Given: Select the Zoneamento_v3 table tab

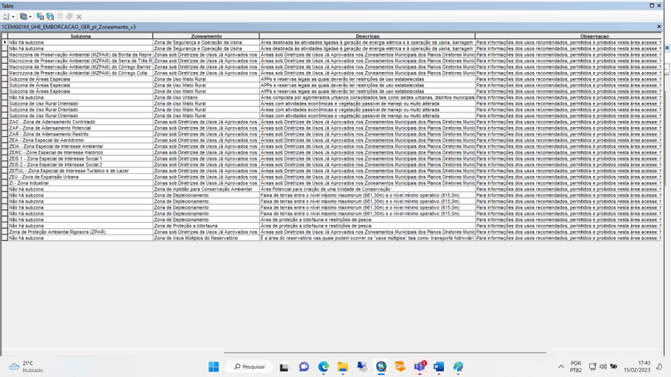Looking at the screenshot, I should pos(69,27).
